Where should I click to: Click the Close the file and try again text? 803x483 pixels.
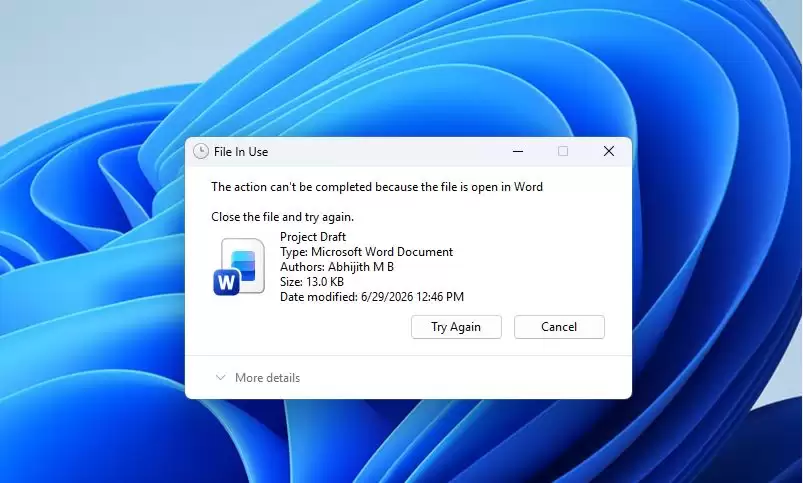282,217
